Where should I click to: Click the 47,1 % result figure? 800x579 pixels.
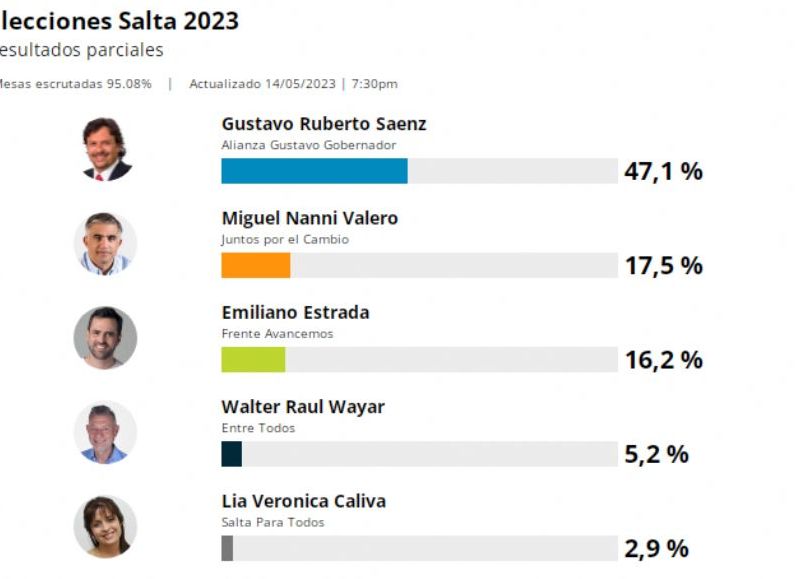tap(664, 171)
